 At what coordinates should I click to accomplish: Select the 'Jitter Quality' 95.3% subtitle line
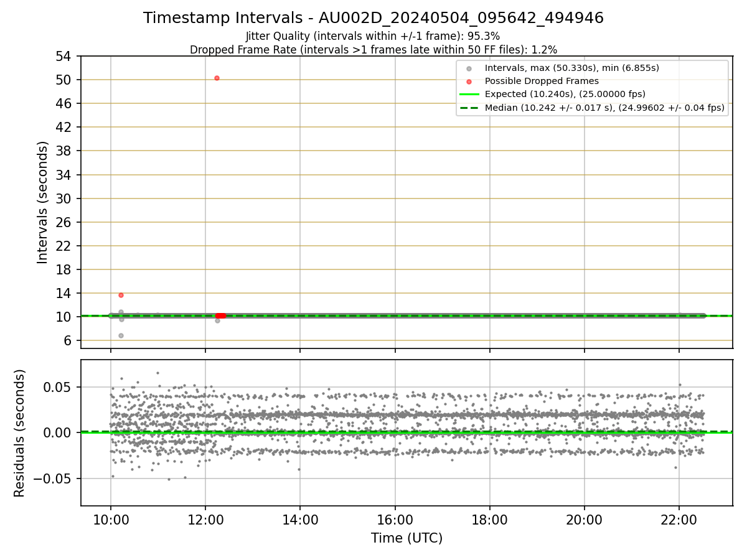pyautogui.click(x=373, y=36)
